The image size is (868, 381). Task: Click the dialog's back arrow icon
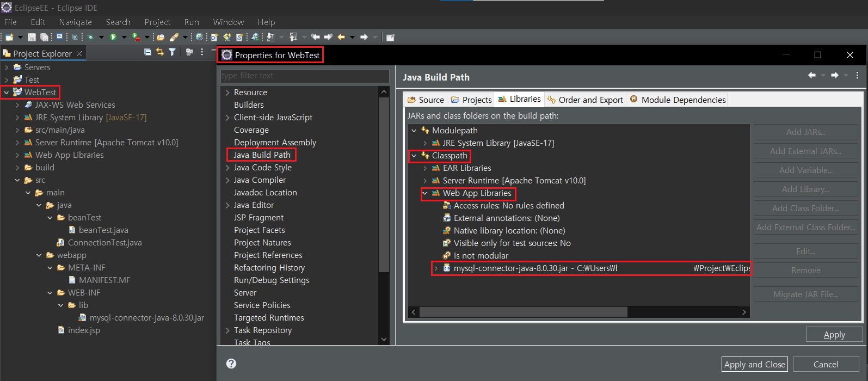tap(812, 75)
